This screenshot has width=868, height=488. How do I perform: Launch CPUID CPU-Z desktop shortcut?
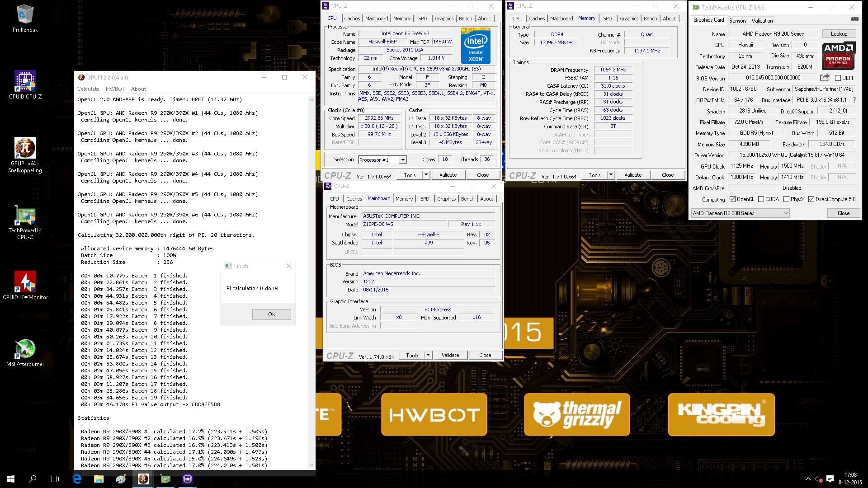[x=25, y=85]
